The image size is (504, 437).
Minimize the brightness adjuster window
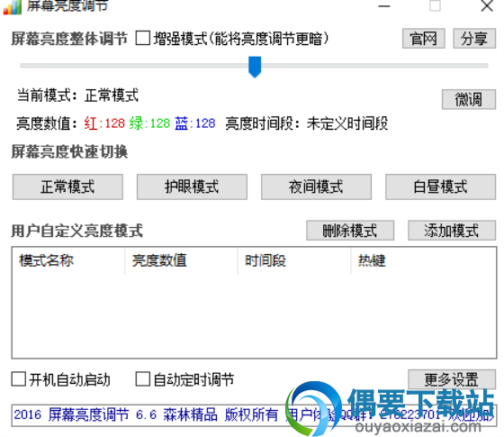pos(383,5)
